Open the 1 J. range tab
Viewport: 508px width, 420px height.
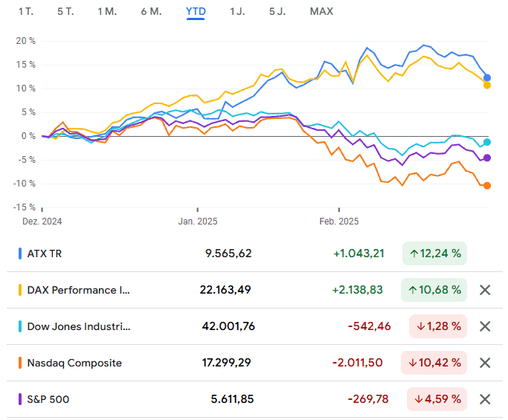click(x=237, y=12)
